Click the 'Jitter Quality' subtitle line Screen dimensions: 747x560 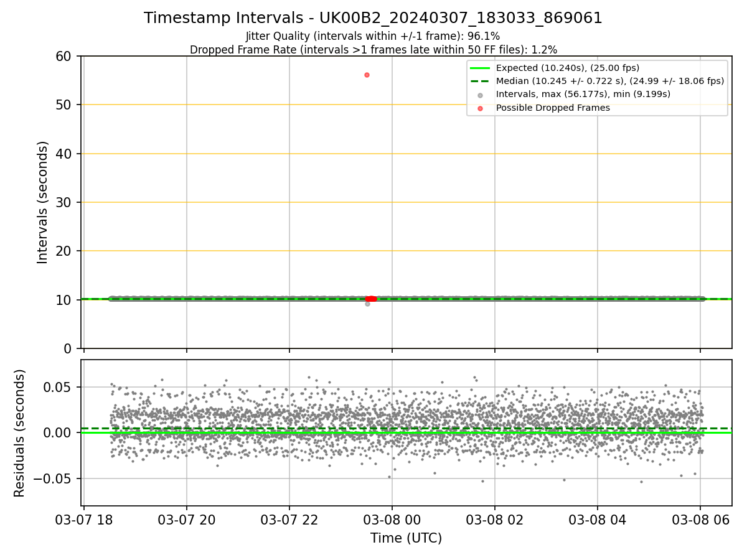(x=373, y=36)
